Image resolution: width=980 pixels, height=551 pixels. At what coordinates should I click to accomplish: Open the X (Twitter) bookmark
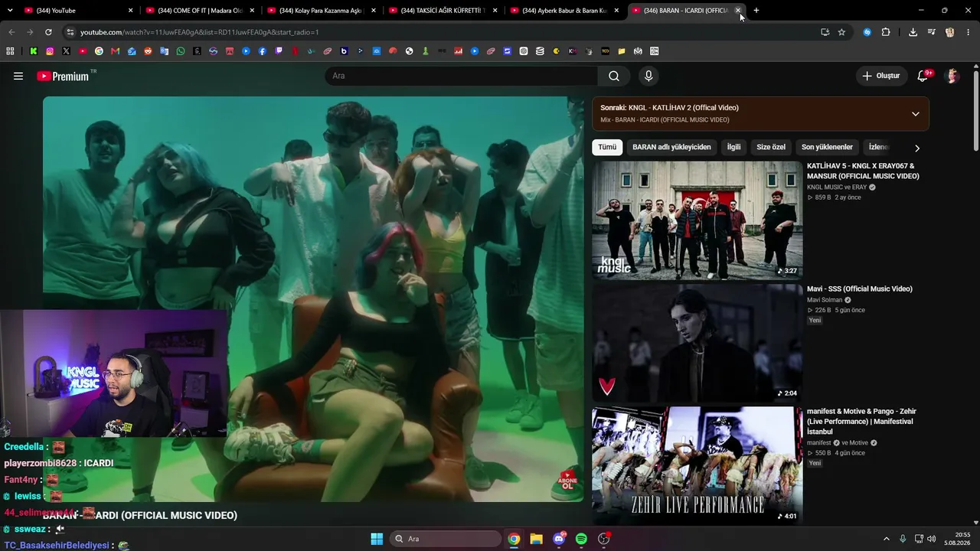coord(66,51)
